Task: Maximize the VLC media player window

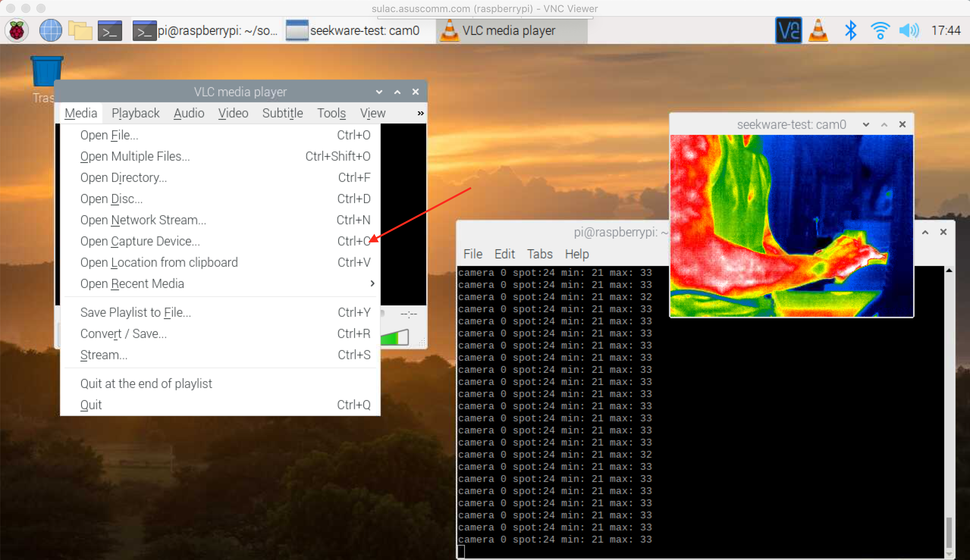Action: tap(398, 92)
